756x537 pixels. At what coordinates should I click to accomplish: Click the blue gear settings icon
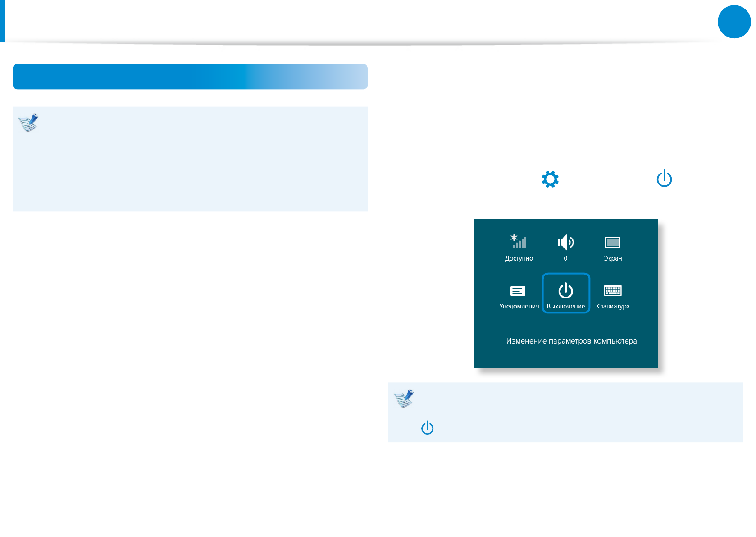[x=550, y=179]
